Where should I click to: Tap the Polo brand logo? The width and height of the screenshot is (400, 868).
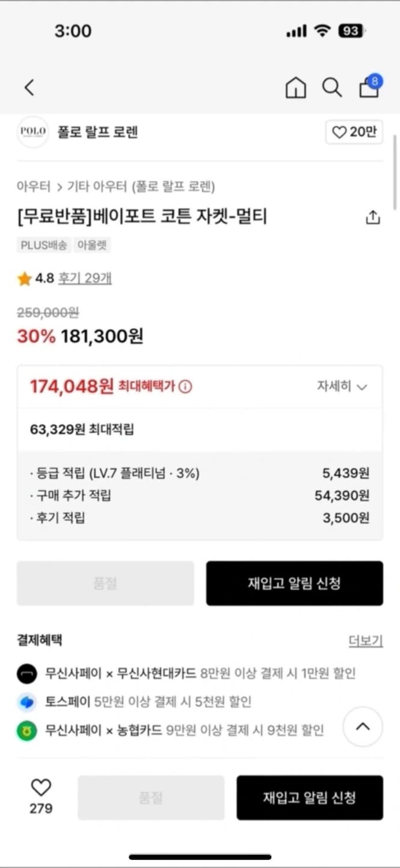pyautogui.click(x=33, y=132)
